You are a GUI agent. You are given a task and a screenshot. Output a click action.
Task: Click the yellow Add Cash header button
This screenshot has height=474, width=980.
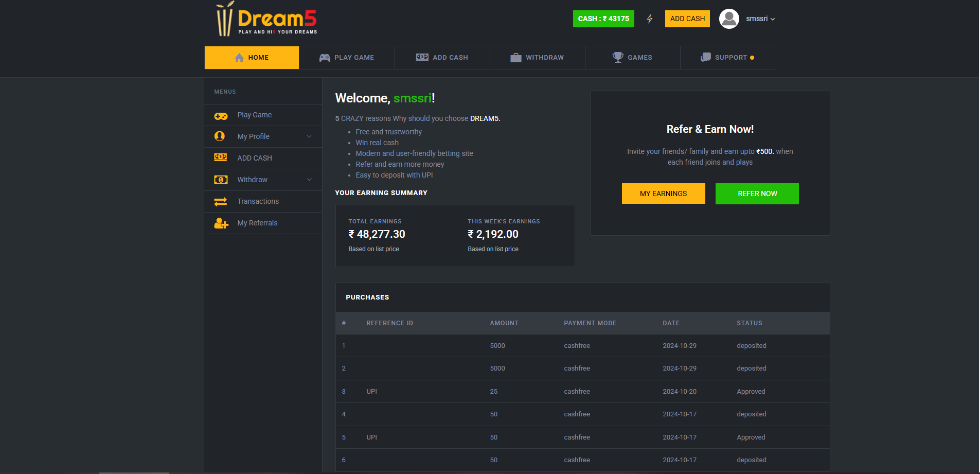(x=687, y=19)
